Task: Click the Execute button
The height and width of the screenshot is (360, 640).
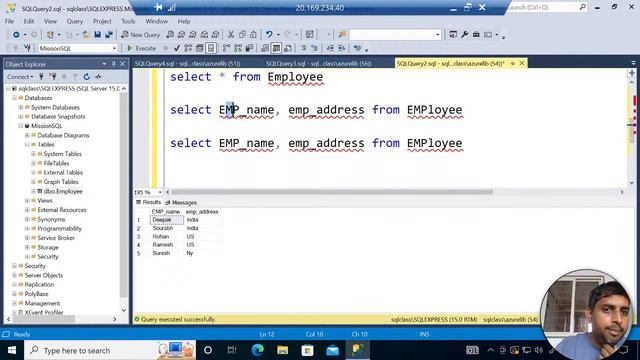Action: 142,48
